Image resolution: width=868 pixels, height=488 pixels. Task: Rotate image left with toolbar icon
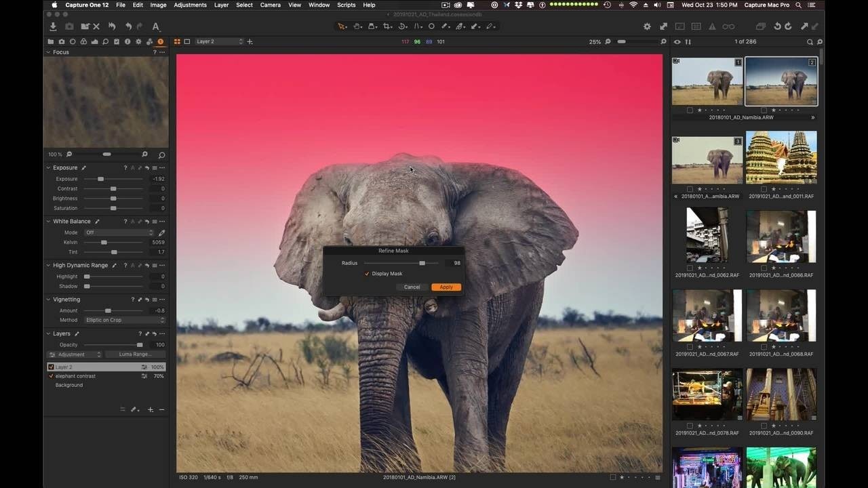click(x=776, y=26)
